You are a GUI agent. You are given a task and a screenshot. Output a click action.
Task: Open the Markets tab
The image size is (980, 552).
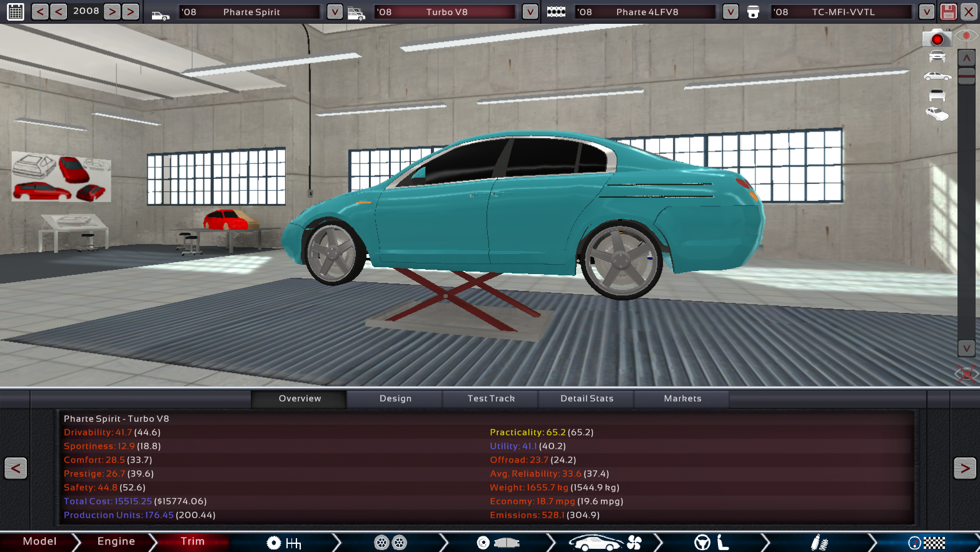click(682, 399)
